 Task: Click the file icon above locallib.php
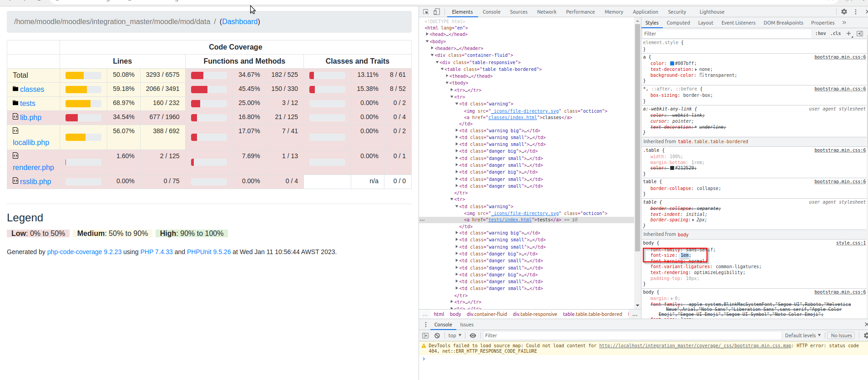point(15,130)
